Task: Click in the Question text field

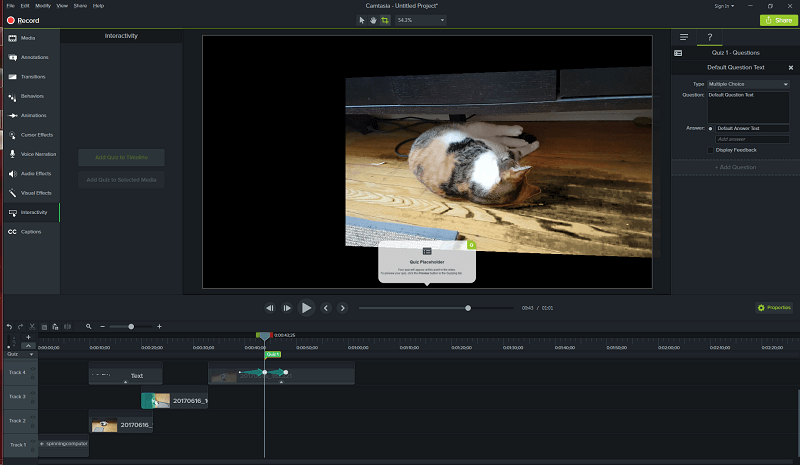Action: (x=748, y=107)
